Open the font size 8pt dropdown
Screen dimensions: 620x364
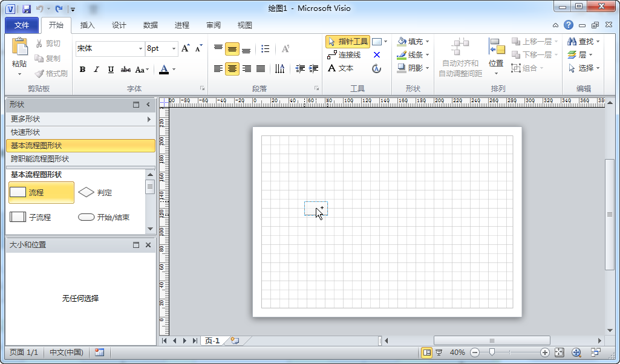(174, 48)
